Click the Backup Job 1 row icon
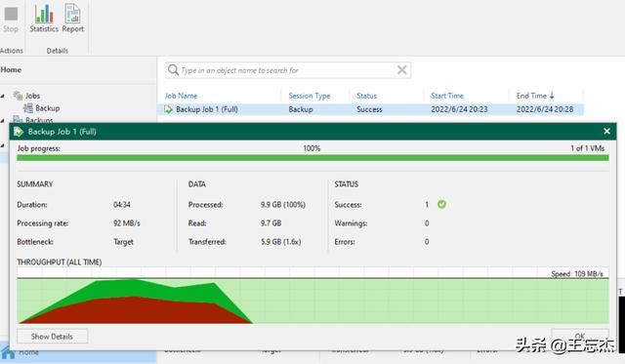625x364 pixels. click(168, 109)
